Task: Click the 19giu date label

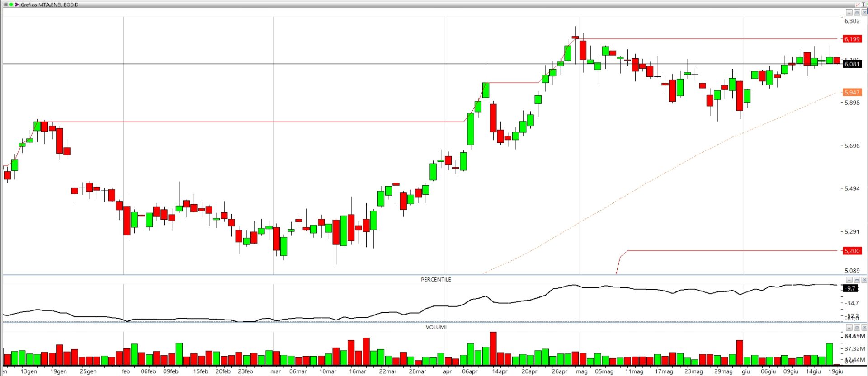Action: pos(836,371)
